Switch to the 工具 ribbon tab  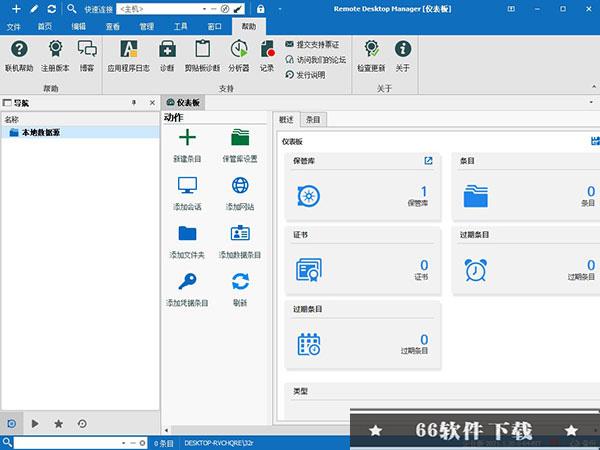click(x=181, y=26)
